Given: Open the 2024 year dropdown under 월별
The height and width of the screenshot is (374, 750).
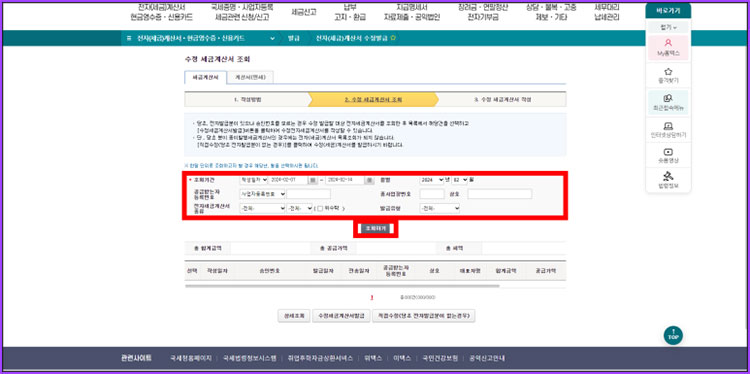Looking at the screenshot, I should click(x=432, y=180).
